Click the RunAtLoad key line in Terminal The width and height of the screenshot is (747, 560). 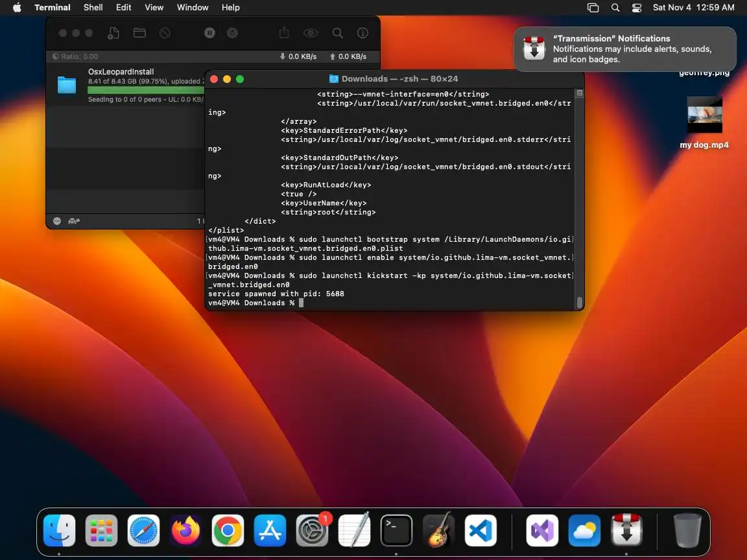click(326, 185)
